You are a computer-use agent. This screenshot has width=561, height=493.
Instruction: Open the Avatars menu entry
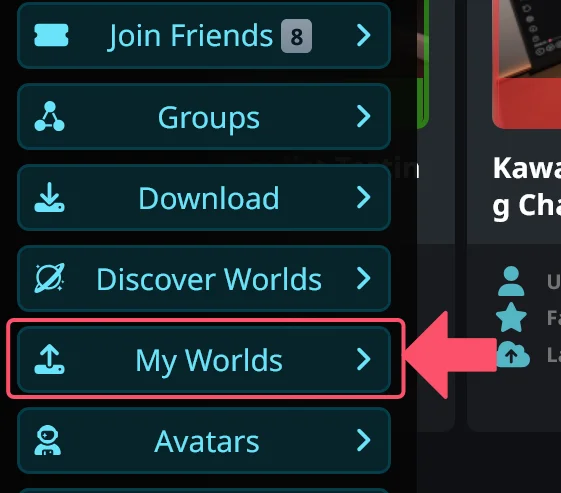[204, 440]
